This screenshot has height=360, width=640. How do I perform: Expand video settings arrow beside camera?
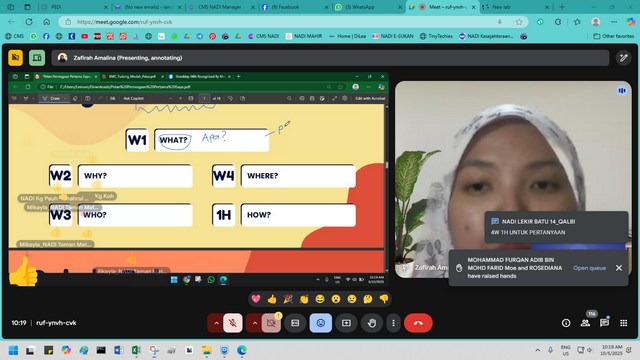tap(255, 323)
